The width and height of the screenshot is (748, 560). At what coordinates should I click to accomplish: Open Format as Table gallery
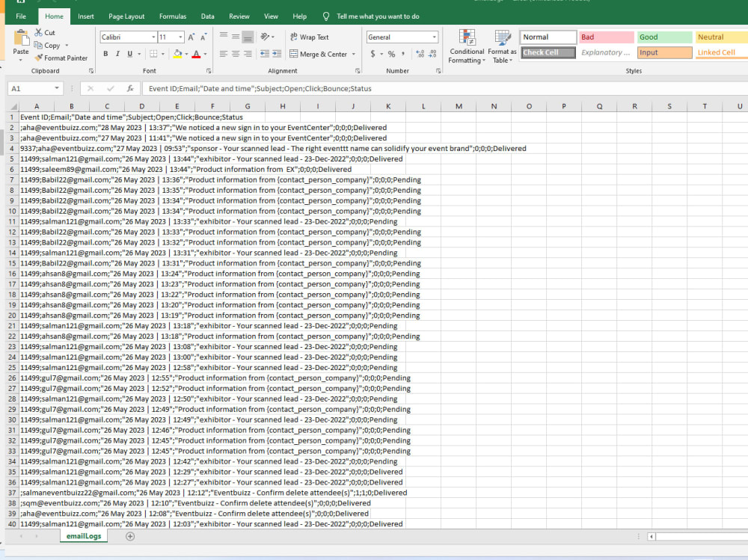[x=503, y=46]
